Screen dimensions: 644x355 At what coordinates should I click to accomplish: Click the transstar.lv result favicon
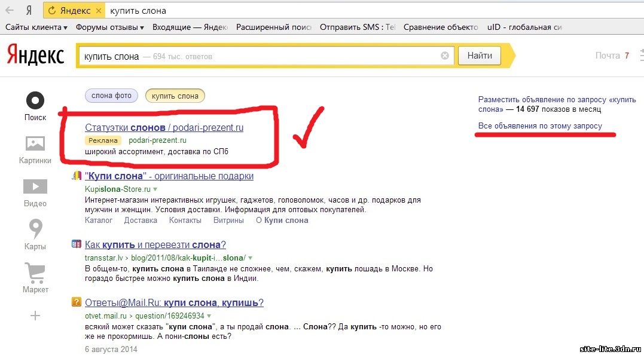(77, 244)
